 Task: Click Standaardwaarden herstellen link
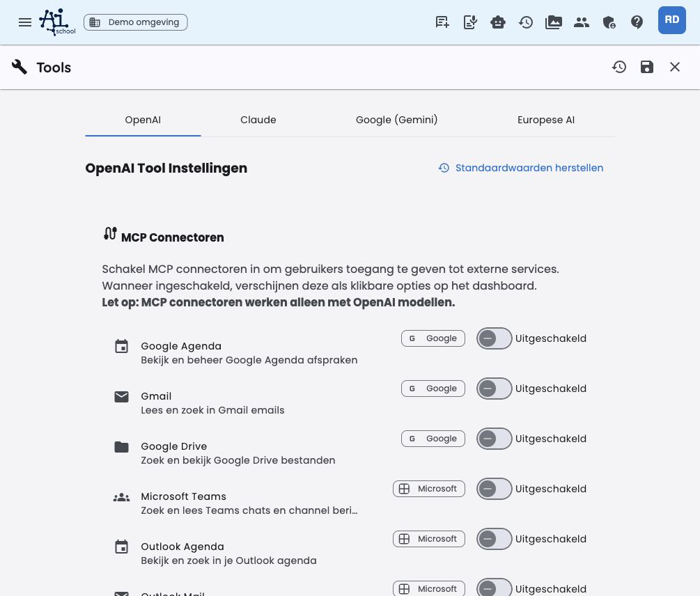pyautogui.click(x=520, y=168)
